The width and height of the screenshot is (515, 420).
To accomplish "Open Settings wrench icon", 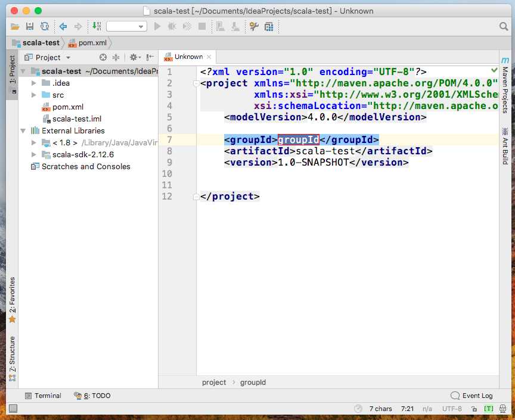I will [x=254, y=26].
